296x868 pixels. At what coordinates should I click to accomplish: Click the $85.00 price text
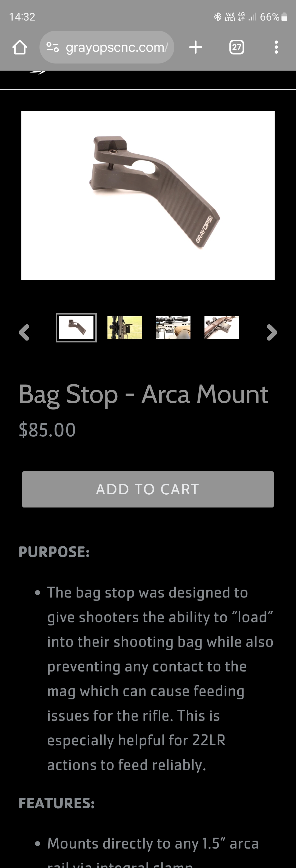tap(47, 430)
